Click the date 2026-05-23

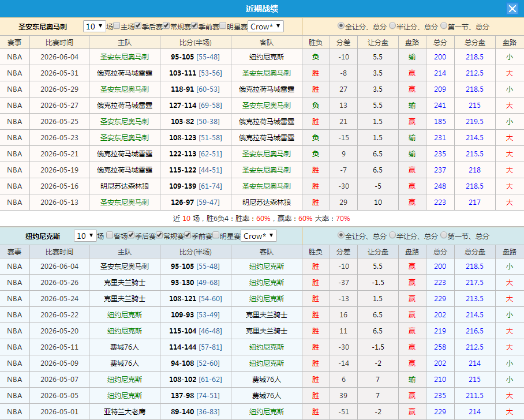pos(59,138)
